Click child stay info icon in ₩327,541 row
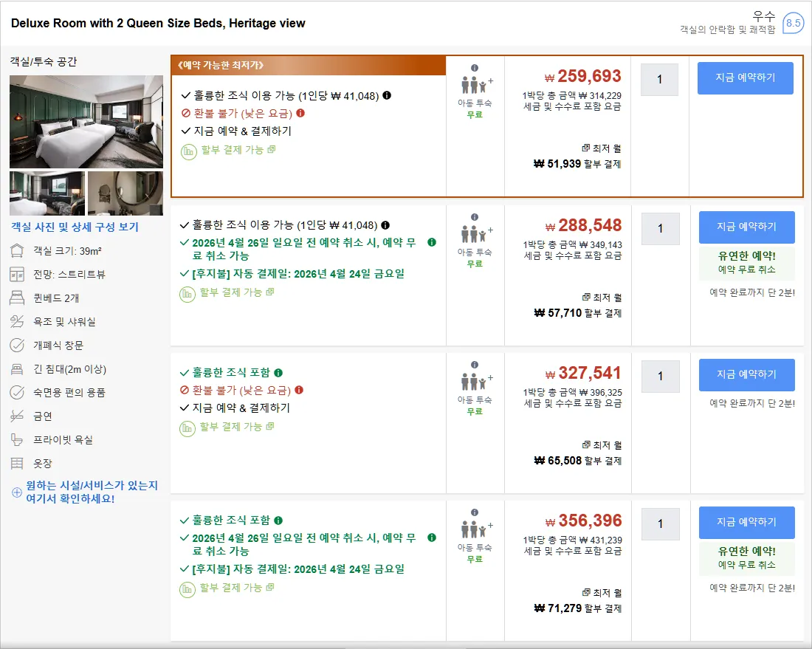Image resolution: width=812 pixels, height=649 pixels. (x=475, y=365)
